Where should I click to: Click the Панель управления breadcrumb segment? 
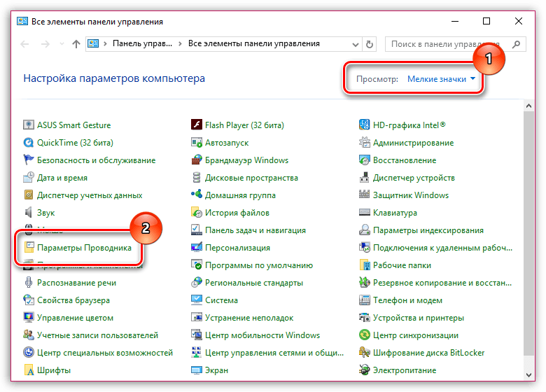(142, 43)
